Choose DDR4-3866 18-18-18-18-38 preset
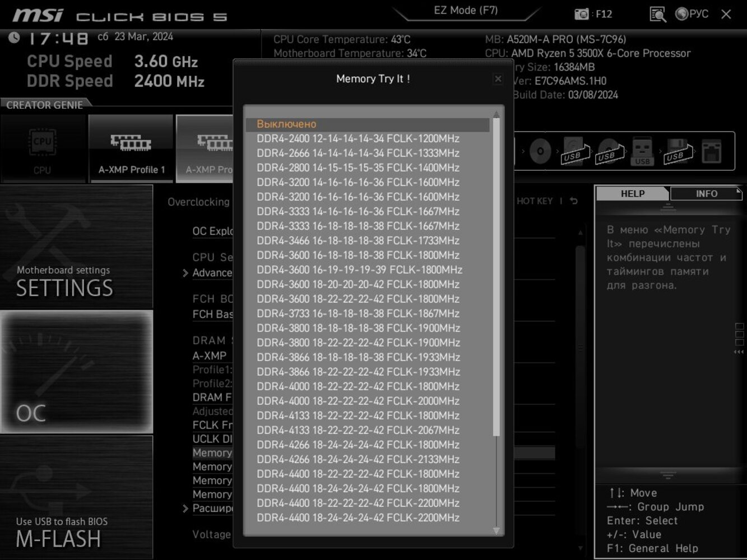The height and width of the screenshot is (560, 747). tap(368, 357)
